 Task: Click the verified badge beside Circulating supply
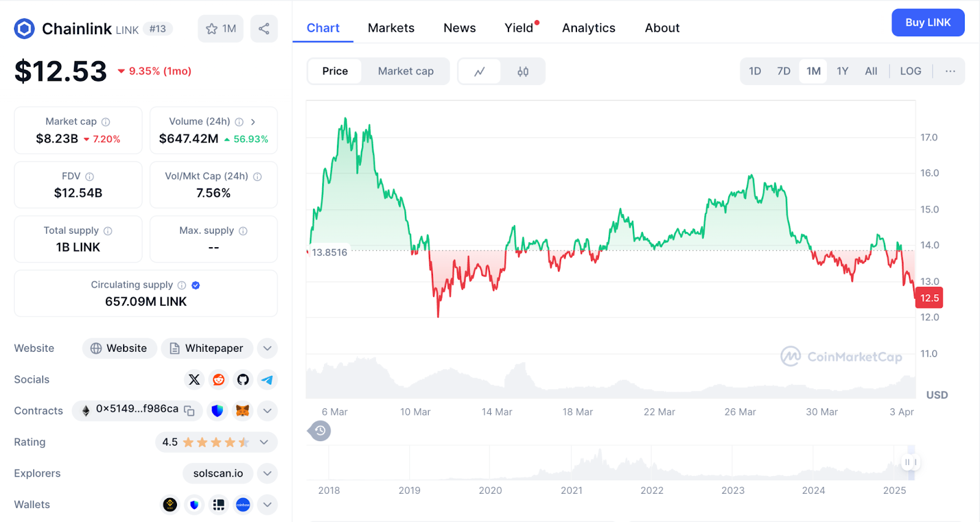click(x=196, y=285)
